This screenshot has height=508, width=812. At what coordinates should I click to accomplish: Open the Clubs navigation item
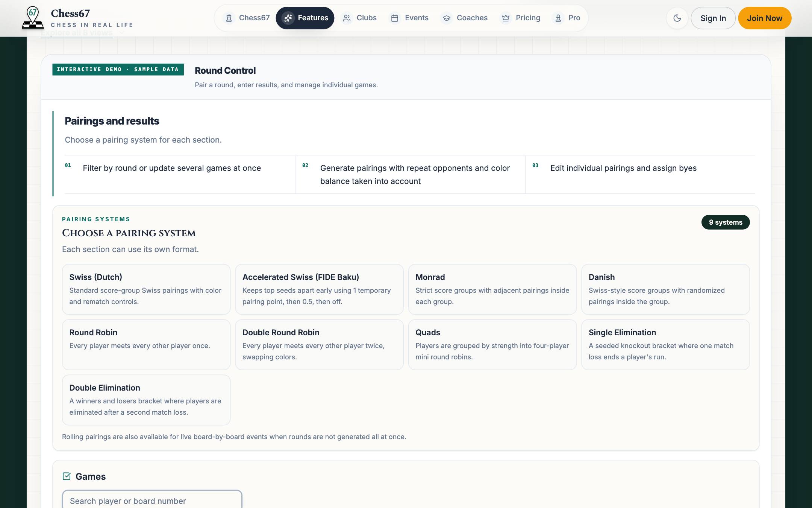pyautogui.click(x=359, y=18)
